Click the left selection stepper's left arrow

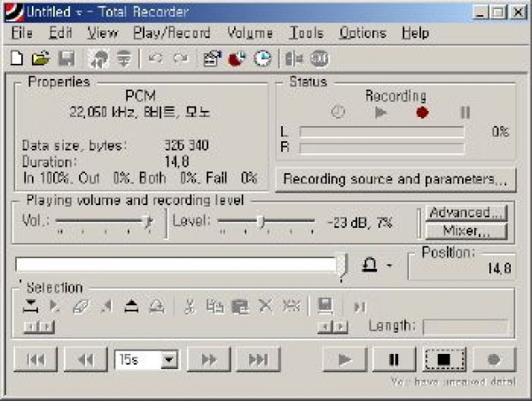[x=31, y=326]
